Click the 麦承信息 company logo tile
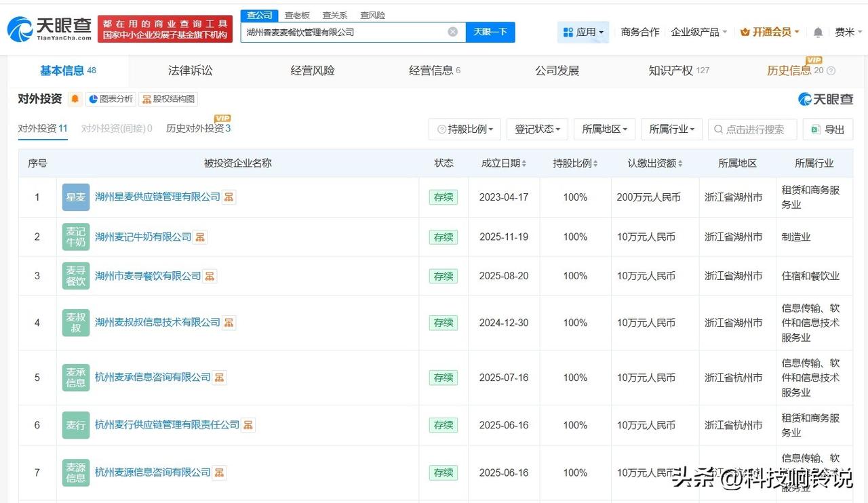 (x=76, y=378)
